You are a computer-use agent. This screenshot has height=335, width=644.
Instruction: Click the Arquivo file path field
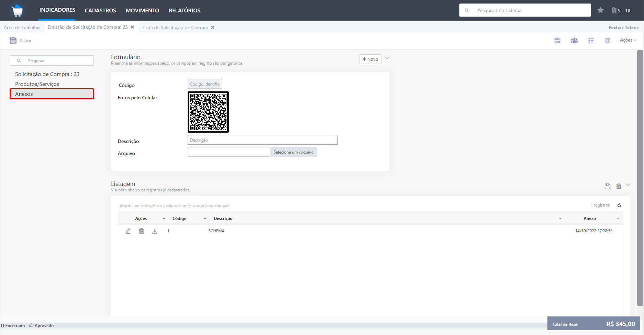[229, 152]
